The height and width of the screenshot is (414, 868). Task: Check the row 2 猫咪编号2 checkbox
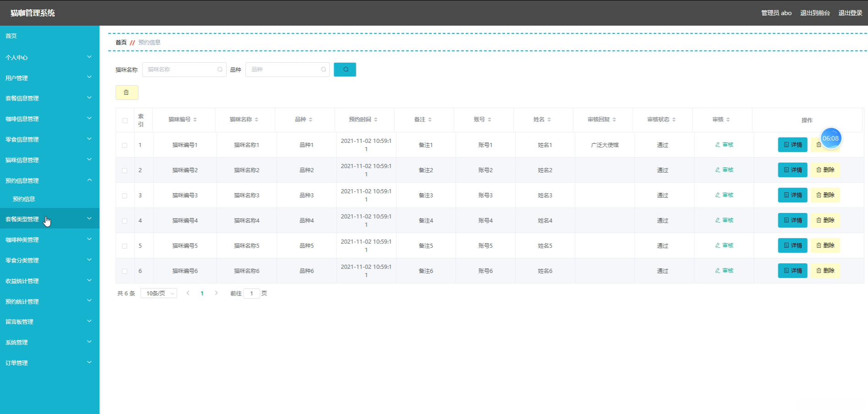click(x=125, y=170)
